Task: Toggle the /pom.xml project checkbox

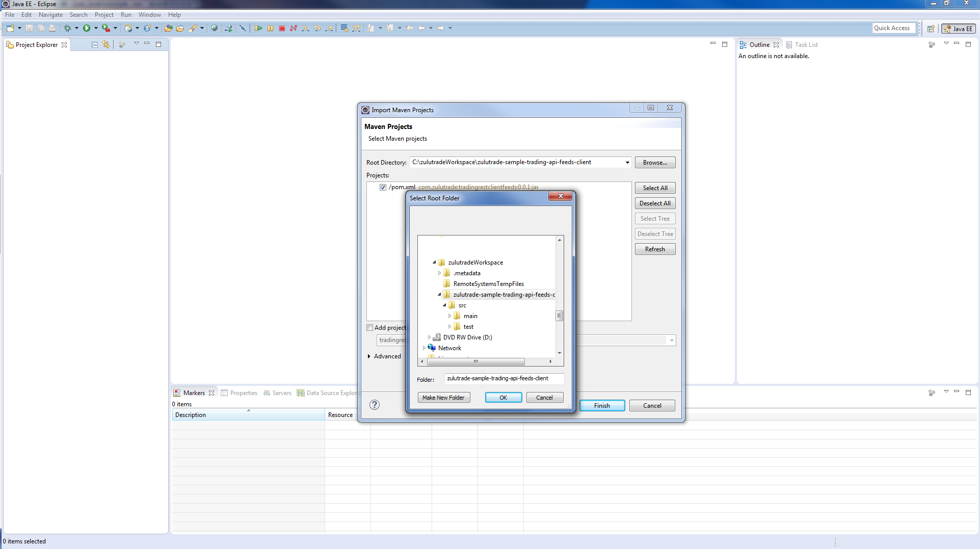Action: [x=383, y=188]
